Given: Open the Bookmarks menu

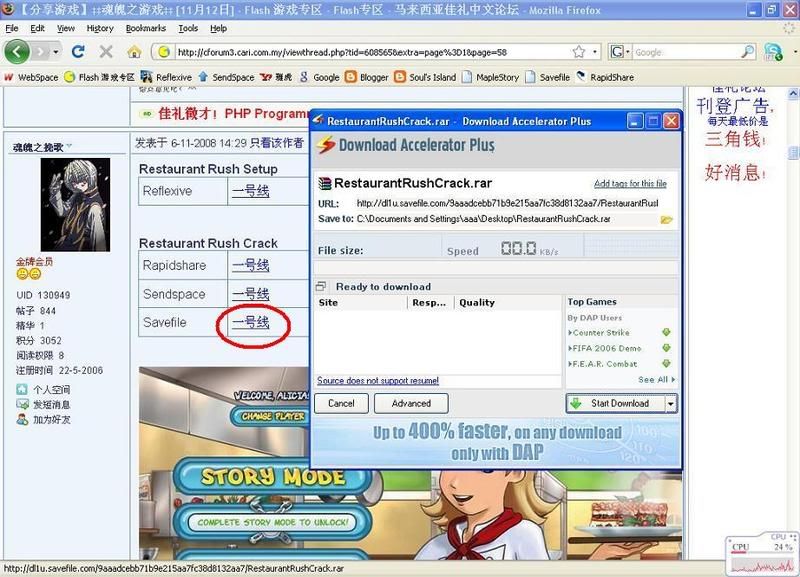Looking at the screenshot, I should (146, 28).
